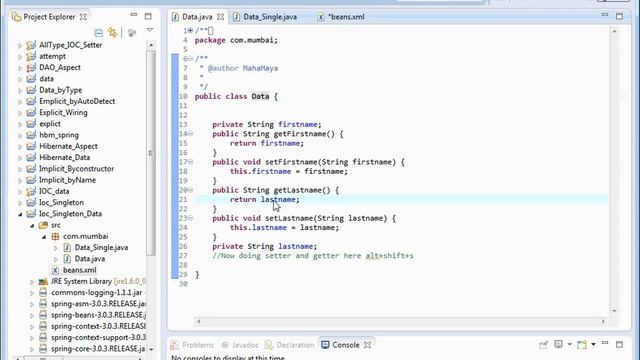
Task: Select spring-core-3.0.3.RELEASE jar
Action: [x=98, y=349]
